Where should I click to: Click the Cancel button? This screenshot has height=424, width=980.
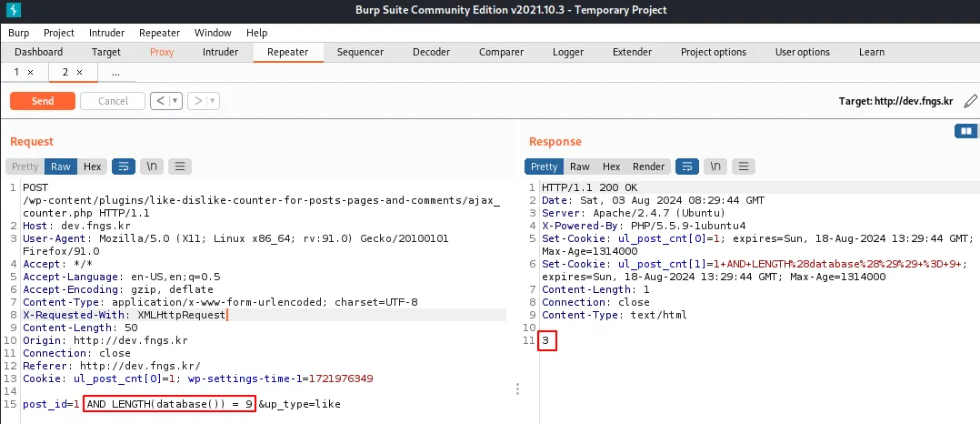[113, 101]
